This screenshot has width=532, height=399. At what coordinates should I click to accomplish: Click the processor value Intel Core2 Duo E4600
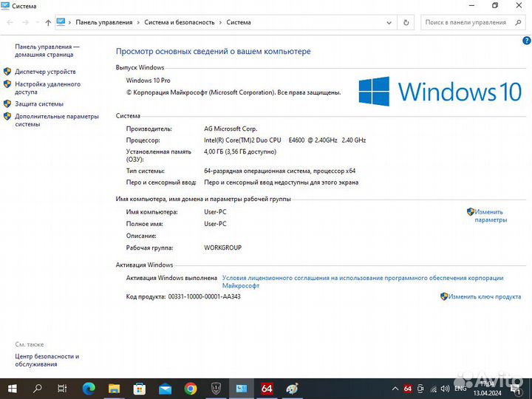tap(284, 140)
